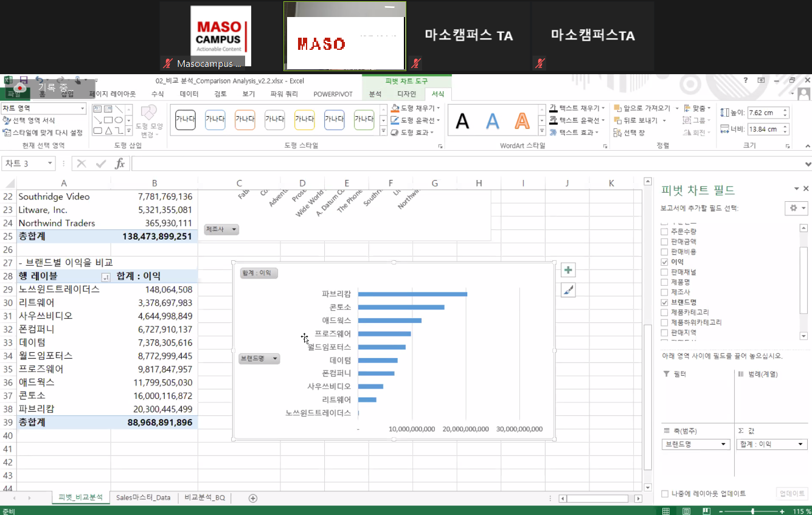The image size is (812, 515).
Task: Open the 선택 창 selection pane
Action: click(x=630, y=133)
